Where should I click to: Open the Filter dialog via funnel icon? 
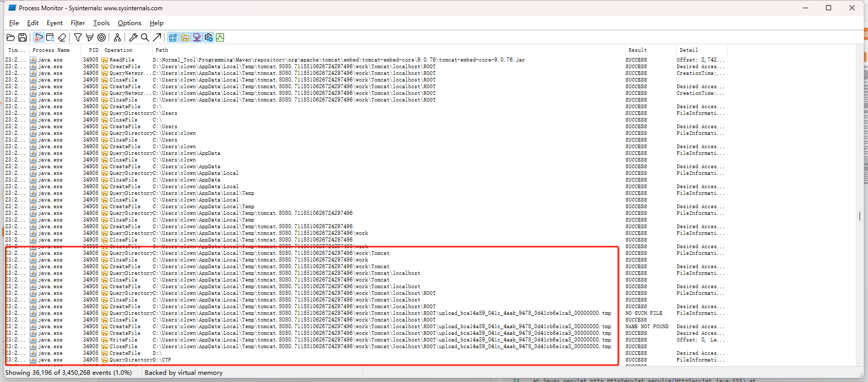click(78, 37)
